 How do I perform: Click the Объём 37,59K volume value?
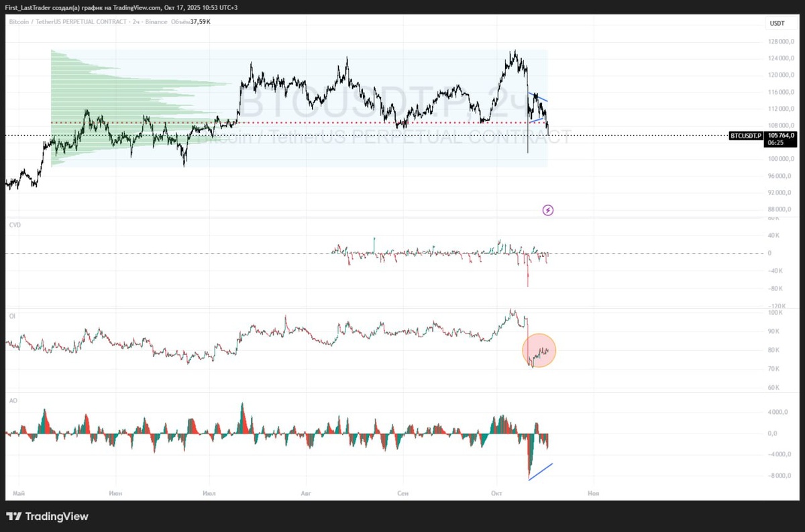click(x=190, y=21)
